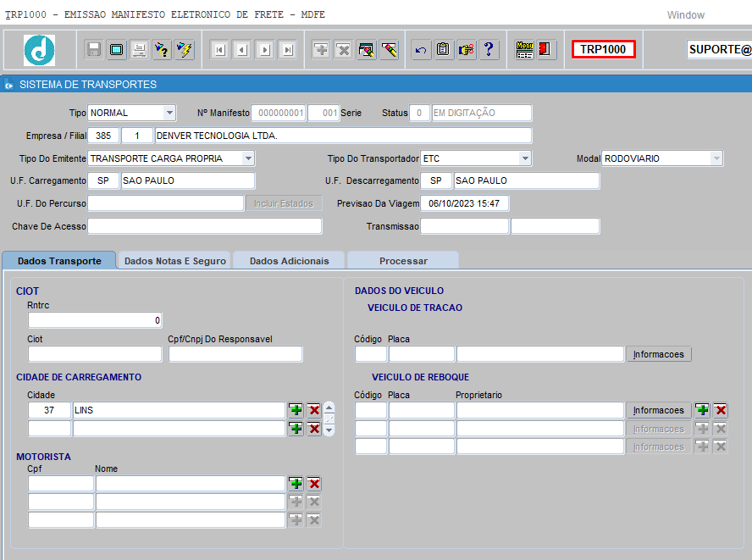Click Previsao Da Viagem date field
Image resolution: width=752 pixels, height=560 pixels.
click(464, 203)
